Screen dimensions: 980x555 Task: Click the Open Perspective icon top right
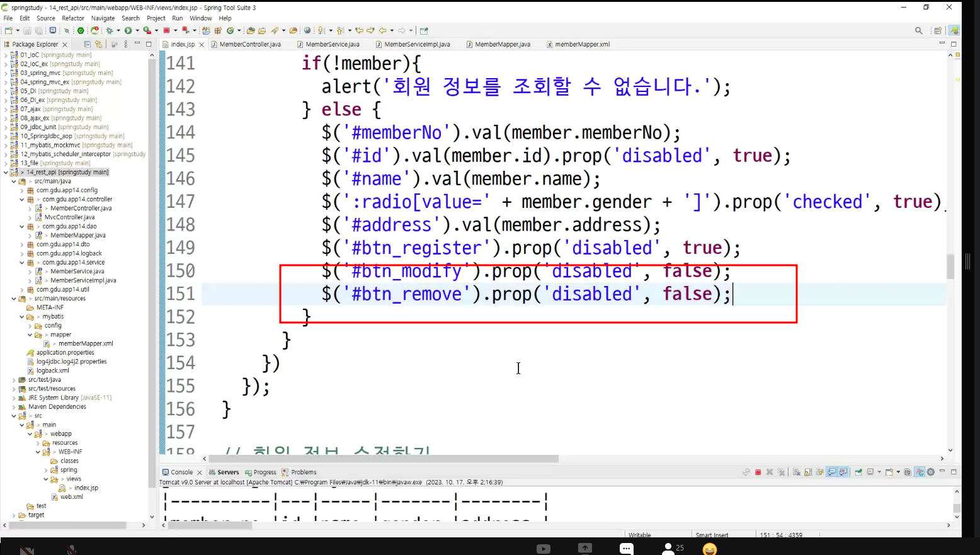pos(938,30)
